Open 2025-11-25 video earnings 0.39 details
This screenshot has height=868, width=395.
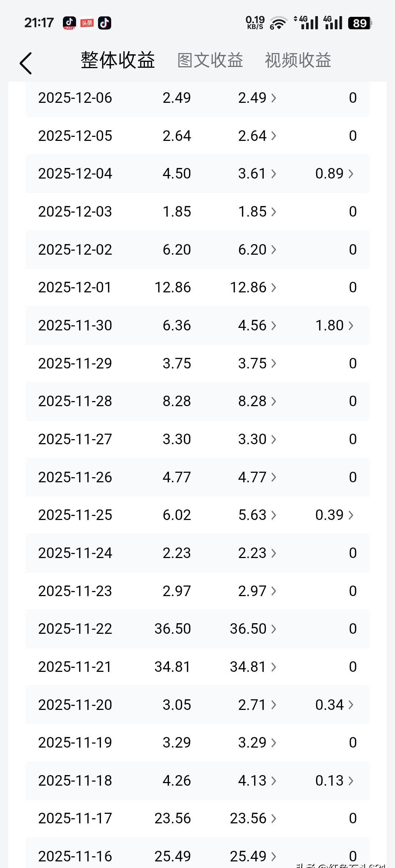tap(334, 515)
